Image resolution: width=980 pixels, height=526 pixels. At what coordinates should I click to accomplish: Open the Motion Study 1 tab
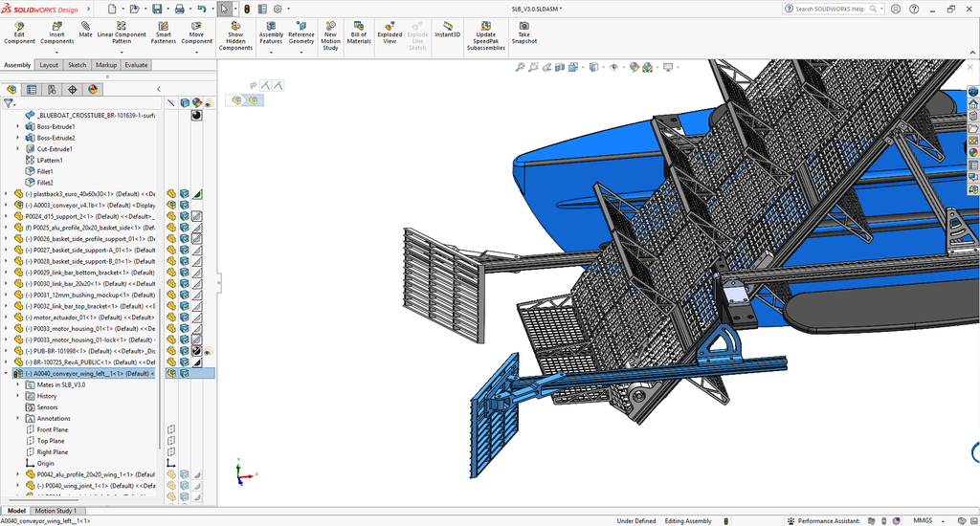(x=56, y=511)
